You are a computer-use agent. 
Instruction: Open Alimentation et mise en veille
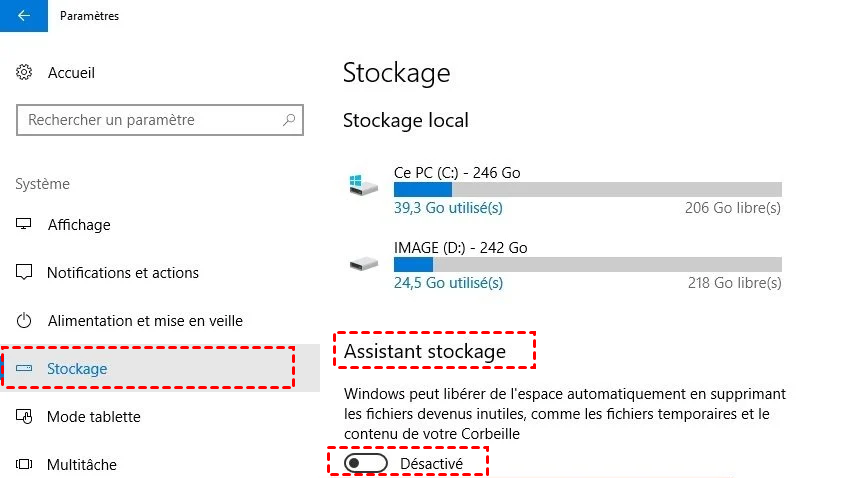tap(145, 321)
